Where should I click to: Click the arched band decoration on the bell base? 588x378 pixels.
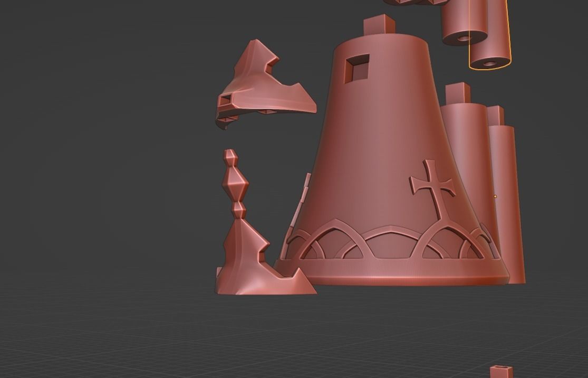click(x=390, y=240)
